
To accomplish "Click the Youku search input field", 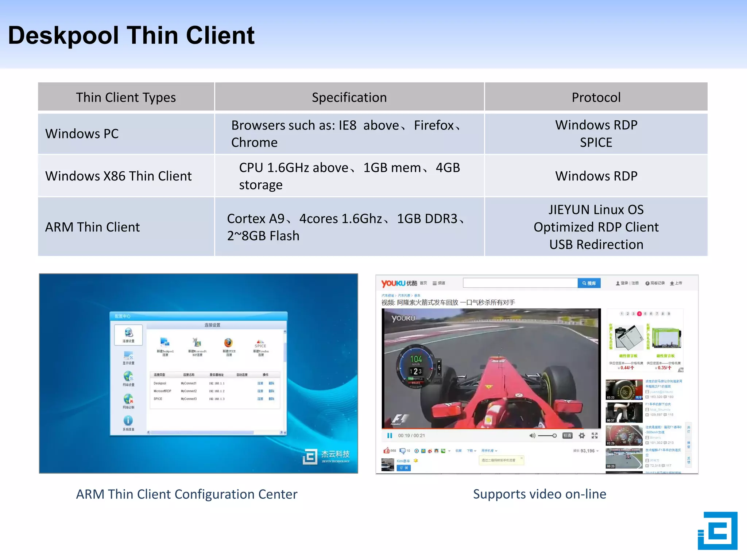I will click(x=520, y=283).
